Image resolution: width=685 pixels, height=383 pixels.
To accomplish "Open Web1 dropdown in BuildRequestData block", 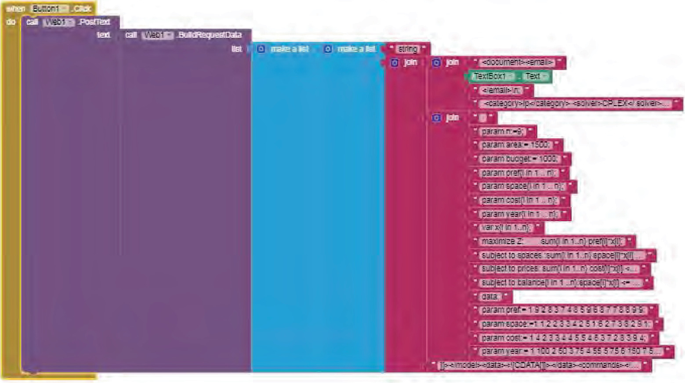I will point(157,35).
